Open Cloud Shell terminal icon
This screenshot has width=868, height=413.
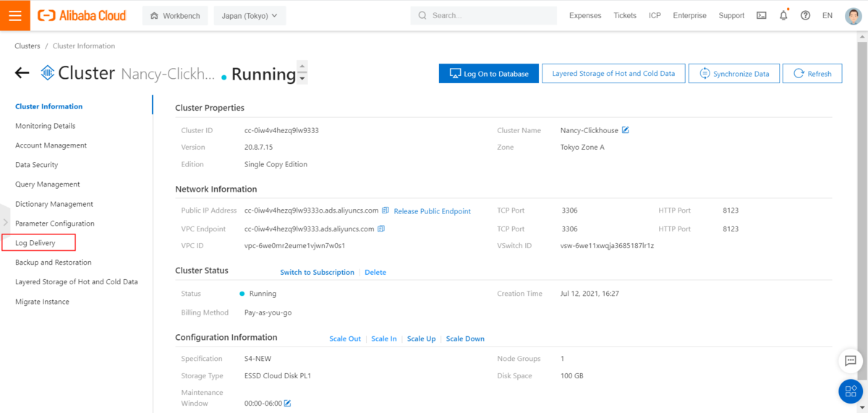point(761,15)
